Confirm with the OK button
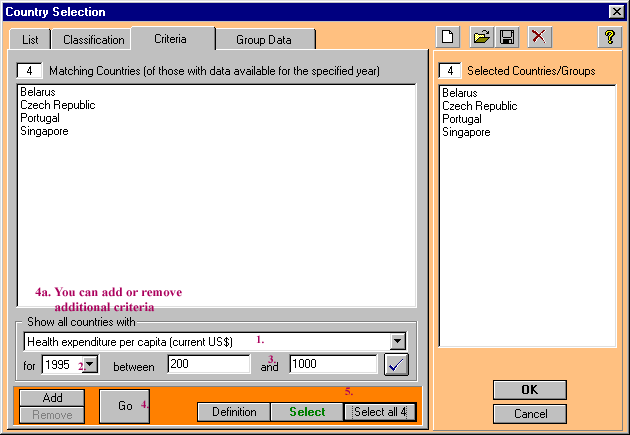The height and width of the screenshot is (435, 630). point(529,390)
